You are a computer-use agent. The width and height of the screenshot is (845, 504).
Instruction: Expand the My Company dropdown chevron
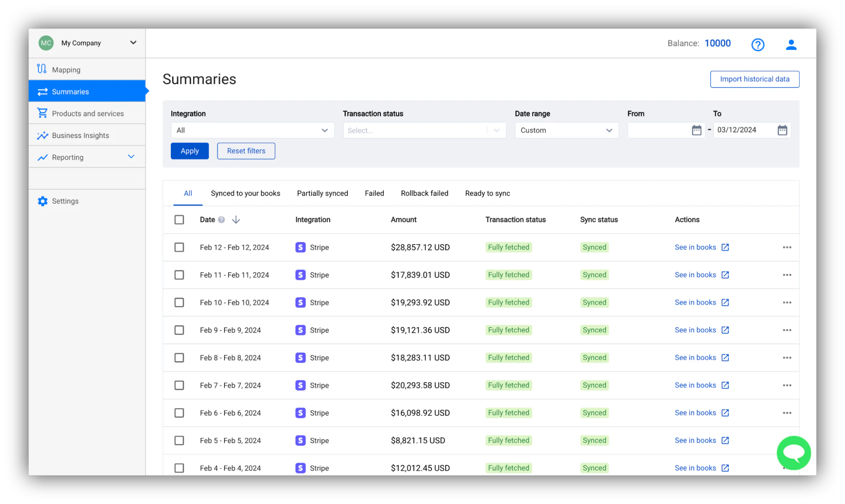tap(133, 43)
